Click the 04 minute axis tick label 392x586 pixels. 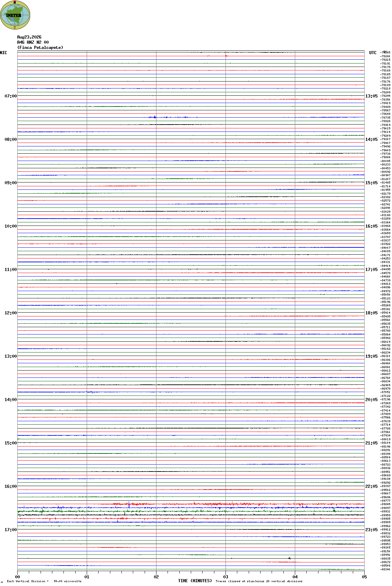295,577
